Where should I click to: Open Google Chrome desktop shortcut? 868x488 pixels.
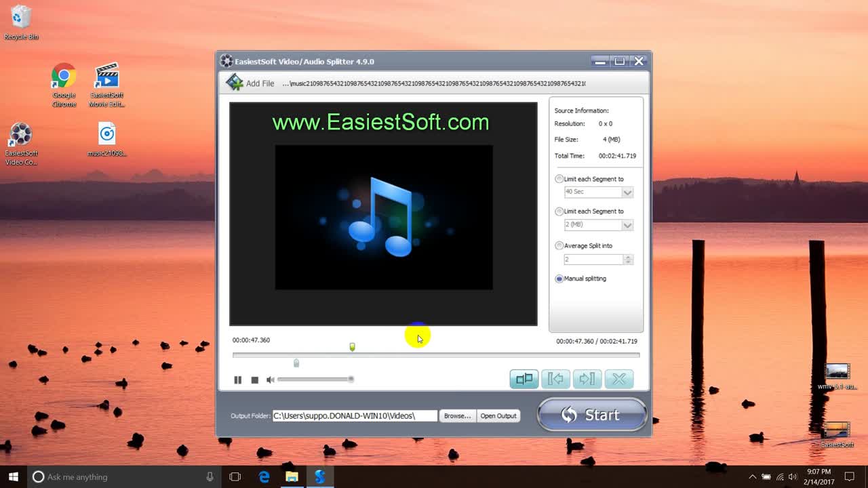pos(64,85)
